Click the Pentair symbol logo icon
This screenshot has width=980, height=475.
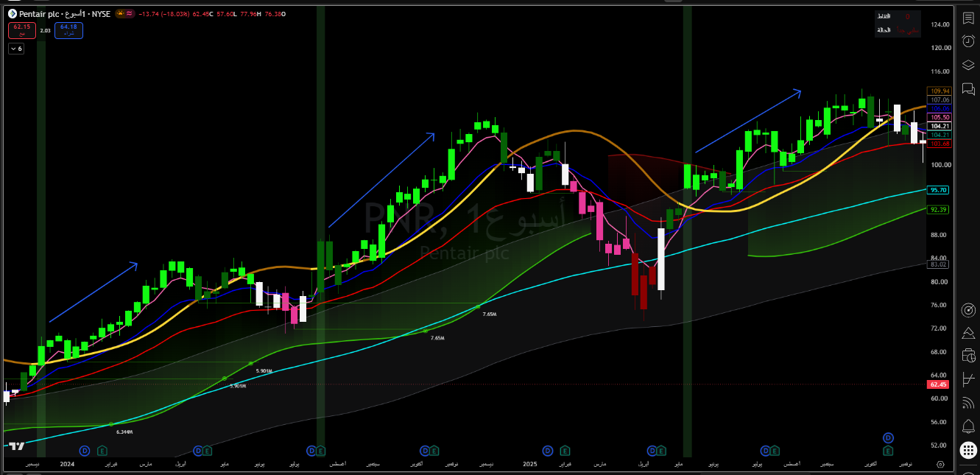tap(12, 14)
